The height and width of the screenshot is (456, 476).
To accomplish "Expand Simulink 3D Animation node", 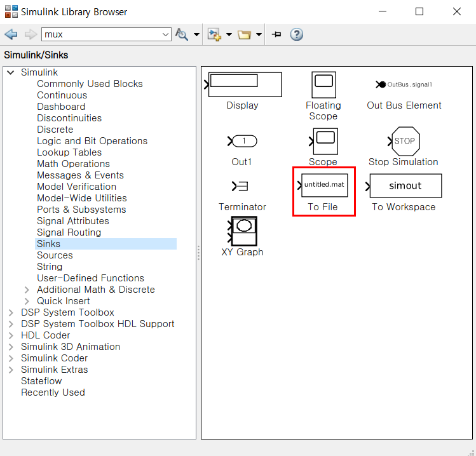I will (x=11, y=347).
